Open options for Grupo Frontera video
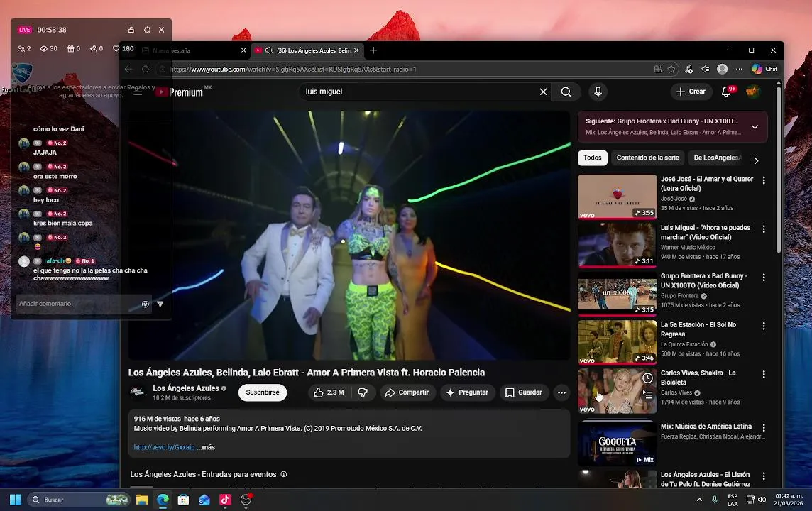The height and width of the screenshot is (511, 812). click(763, 278)
